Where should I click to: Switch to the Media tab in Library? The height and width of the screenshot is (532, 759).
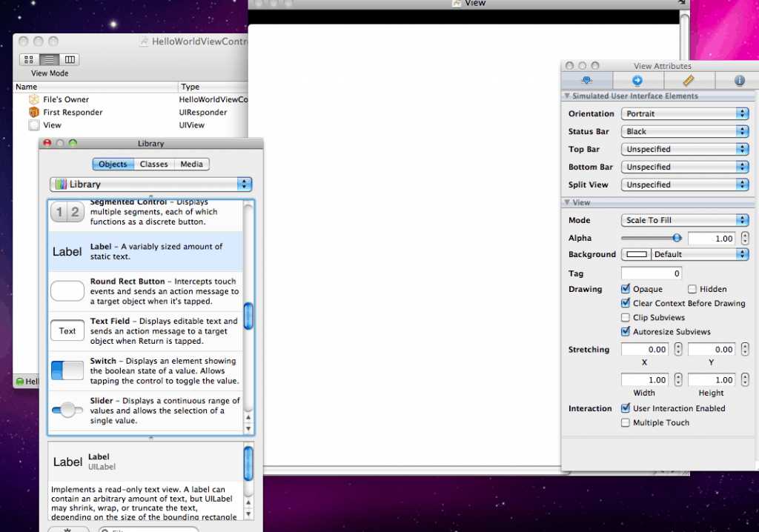(192, 164)
